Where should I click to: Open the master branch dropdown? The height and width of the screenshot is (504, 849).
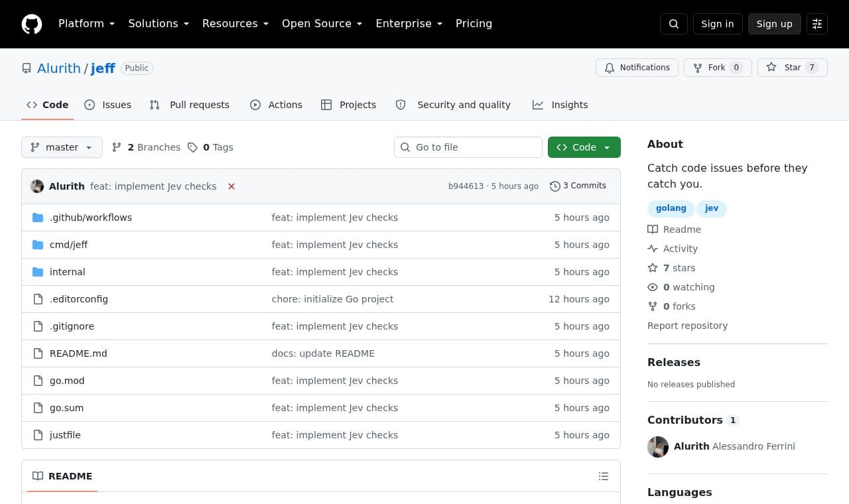(62, 147)
